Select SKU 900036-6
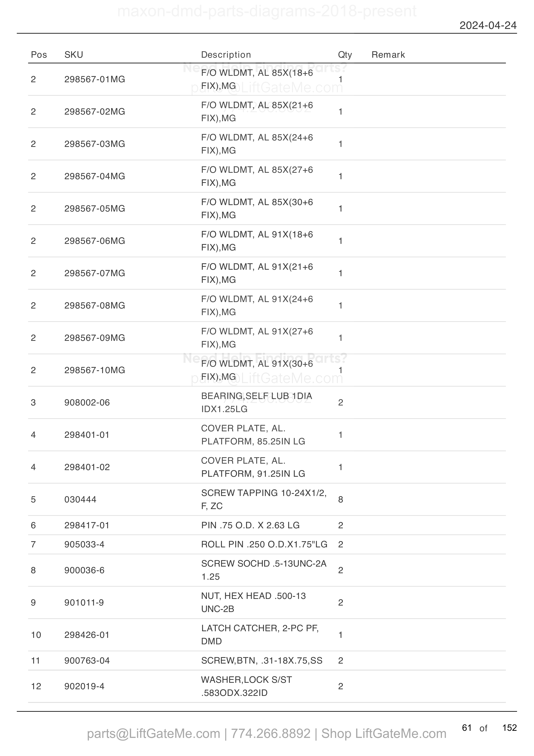The height and width of the screenshot is (756, 534). click(x=84, y=570)
